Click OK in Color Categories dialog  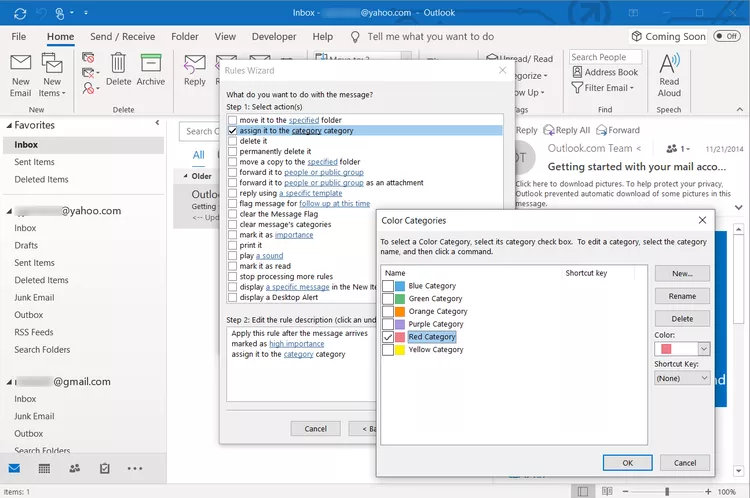click(x=628, y=463)
